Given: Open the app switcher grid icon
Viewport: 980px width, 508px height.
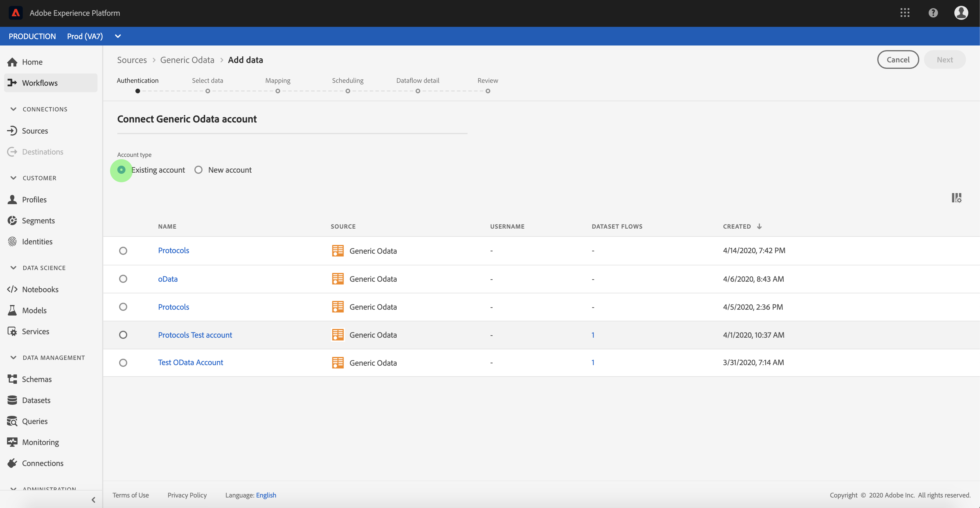Looking at the screenshot, I should point(905,13).
